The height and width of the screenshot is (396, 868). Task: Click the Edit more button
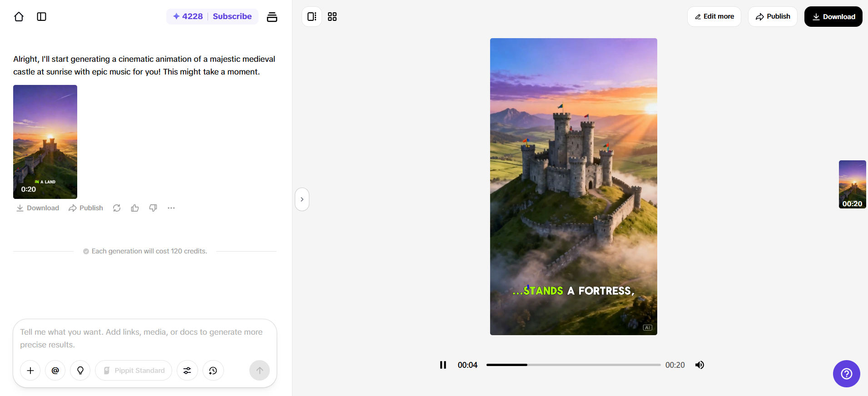coord(714,17)
